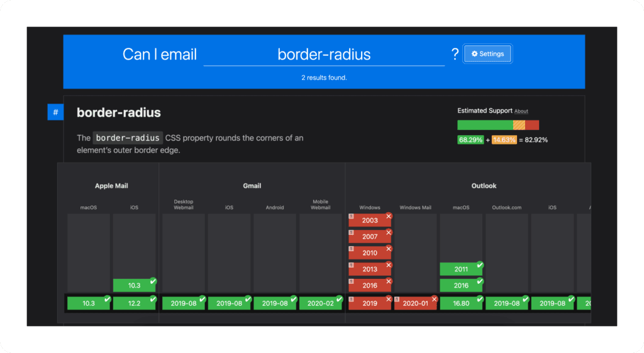Screen dimensions: 644x353
Task: Select Gmail Android 2019-08 cell
Action: pos(274,303)
